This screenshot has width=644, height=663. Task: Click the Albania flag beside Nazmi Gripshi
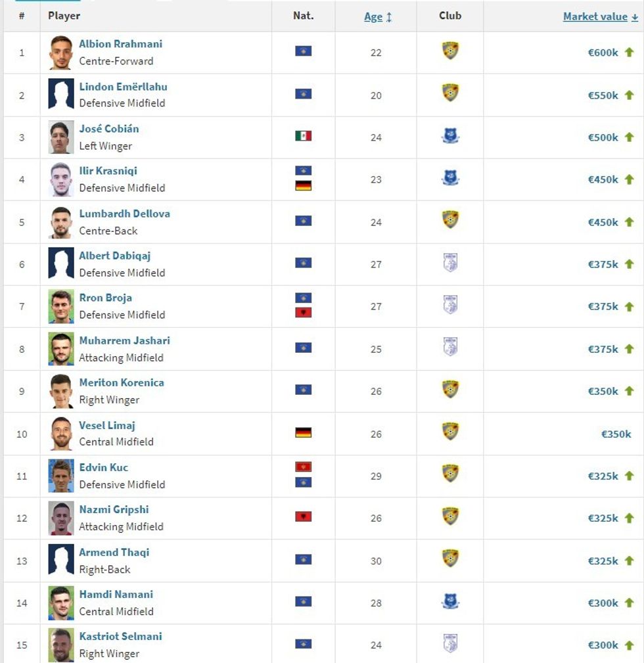pyautogui.click(x=302, y=518)
